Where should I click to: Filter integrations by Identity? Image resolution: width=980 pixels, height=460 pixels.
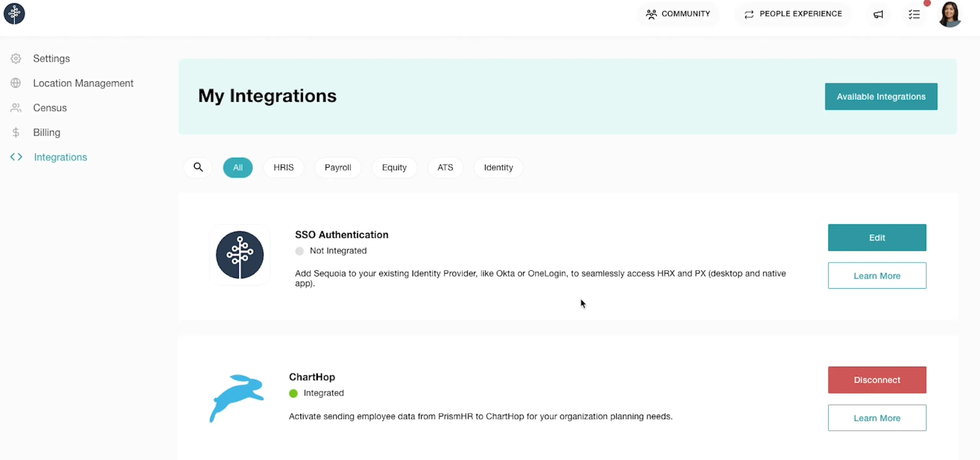(x=498, y=167)
